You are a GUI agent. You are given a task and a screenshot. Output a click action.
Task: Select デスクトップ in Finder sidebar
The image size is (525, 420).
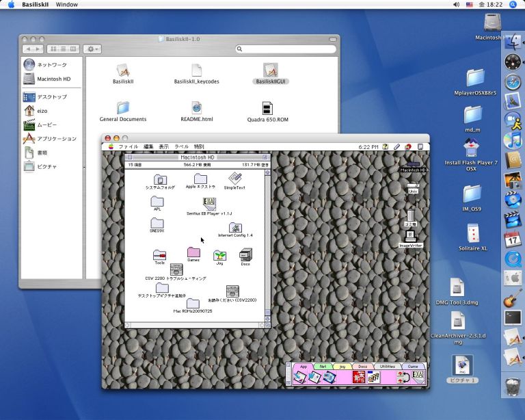[51, 97]
